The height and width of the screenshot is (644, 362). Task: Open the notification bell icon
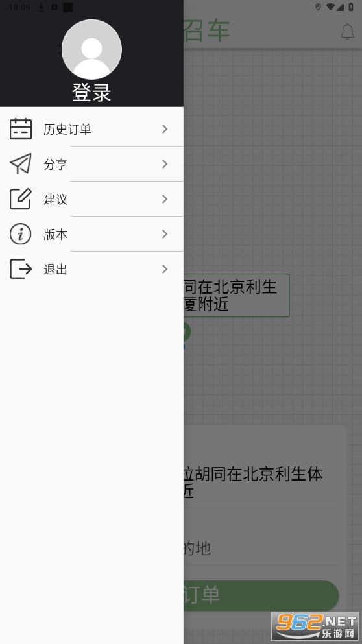tap(348, 31)
